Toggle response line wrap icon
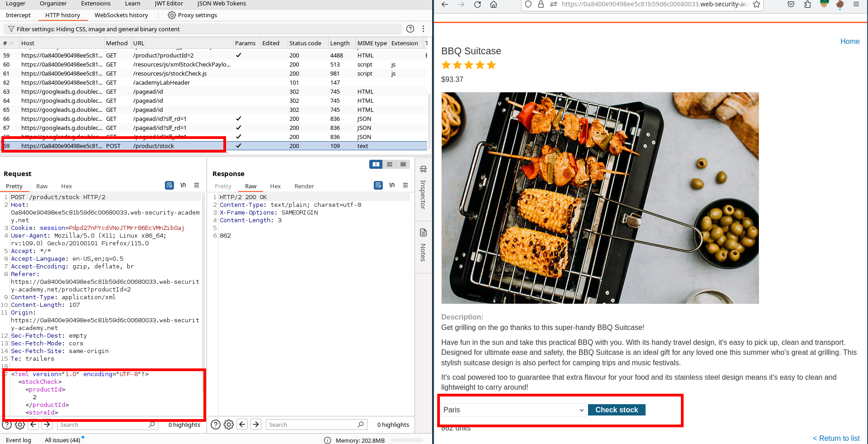The width and height of the screenshot is (868, 444). (x=378, y=185)
